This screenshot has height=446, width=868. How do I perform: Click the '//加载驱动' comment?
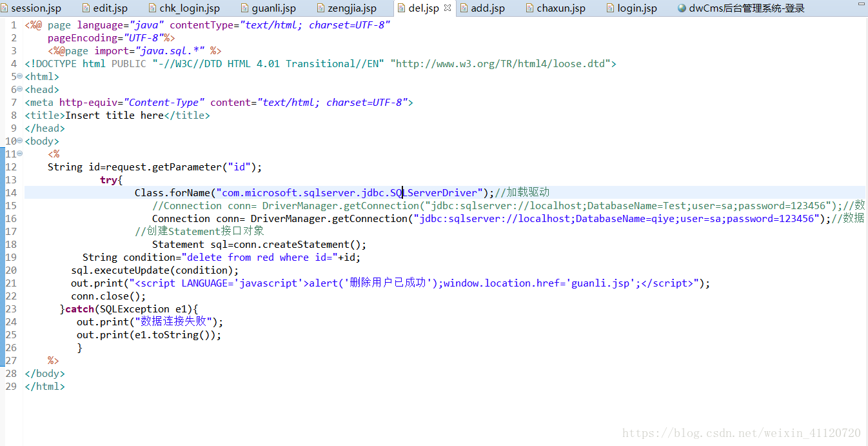[x=522, y=193]
